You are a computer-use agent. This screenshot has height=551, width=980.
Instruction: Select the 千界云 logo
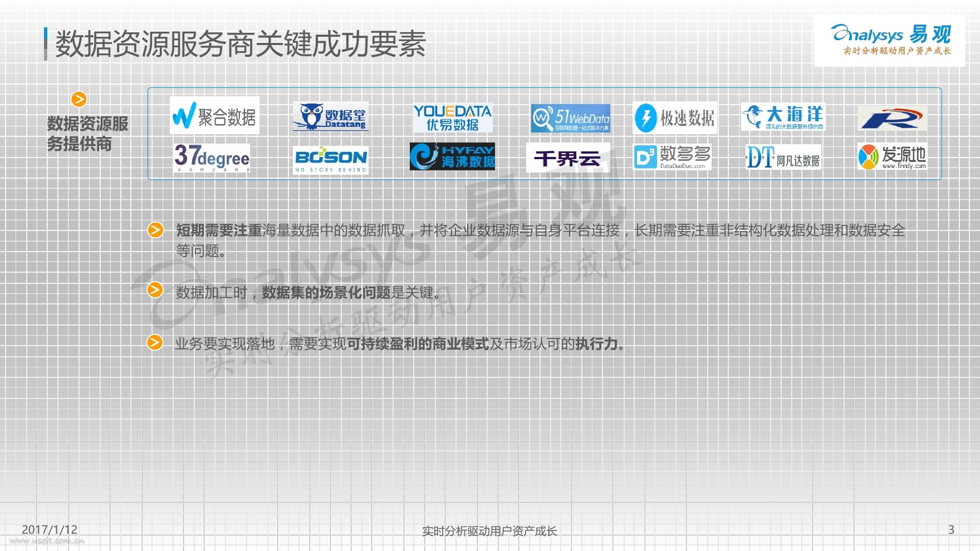(568, 158)
